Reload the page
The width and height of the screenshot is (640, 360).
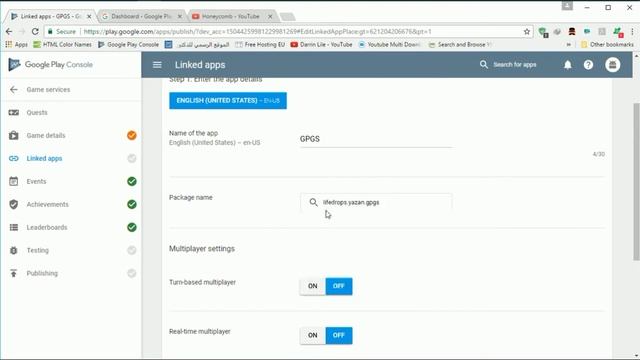point(35,31)
